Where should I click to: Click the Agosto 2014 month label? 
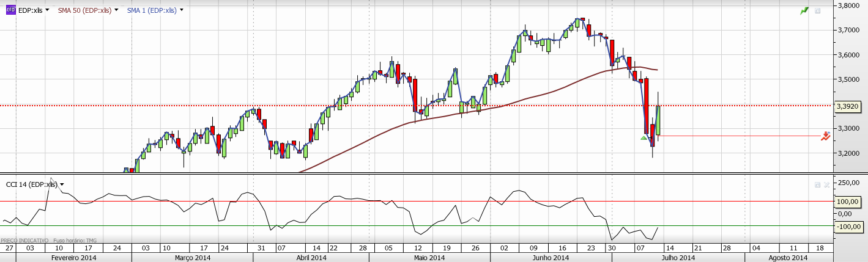[x=788, y=258]
